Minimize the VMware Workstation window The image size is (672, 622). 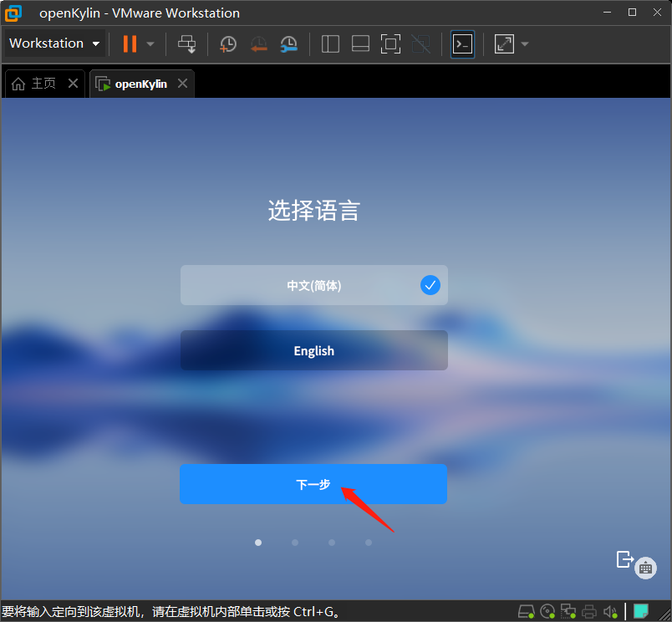tap(607, 13)
